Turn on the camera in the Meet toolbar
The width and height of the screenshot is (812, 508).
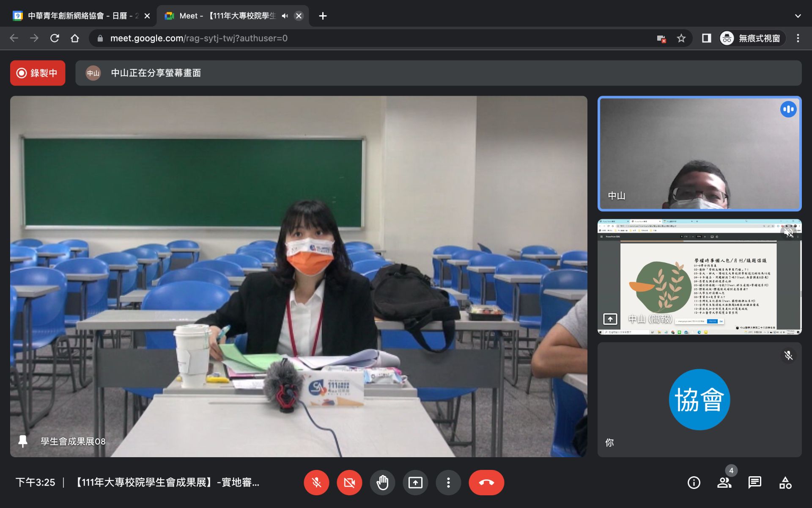click(349, 482)
